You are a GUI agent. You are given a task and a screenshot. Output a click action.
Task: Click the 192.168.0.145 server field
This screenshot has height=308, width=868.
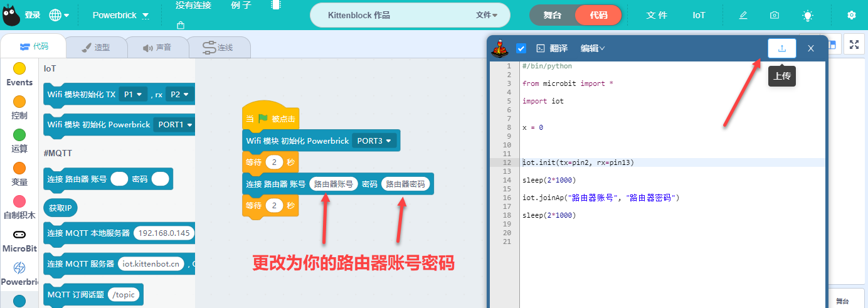[163, 233]
